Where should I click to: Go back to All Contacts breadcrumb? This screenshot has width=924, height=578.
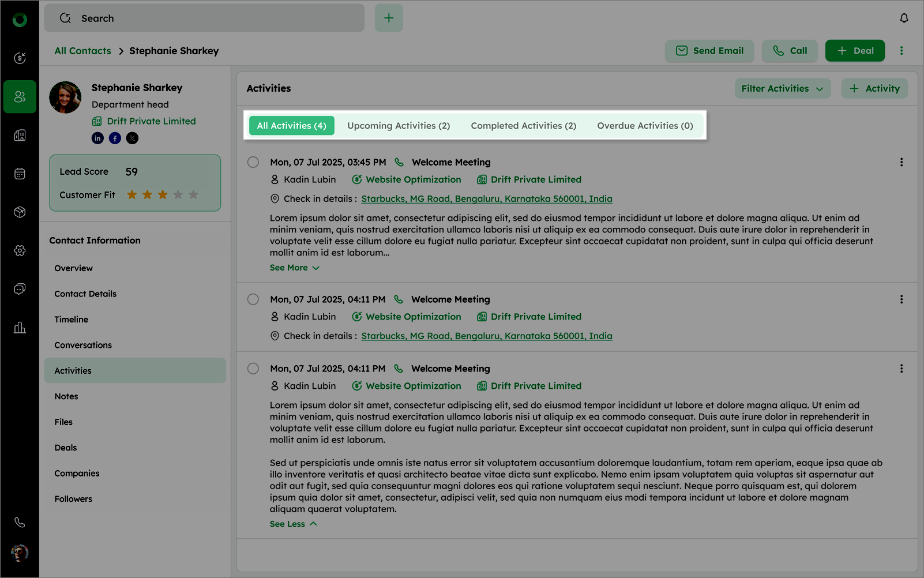pyautogui.click(x=82, y=51)
